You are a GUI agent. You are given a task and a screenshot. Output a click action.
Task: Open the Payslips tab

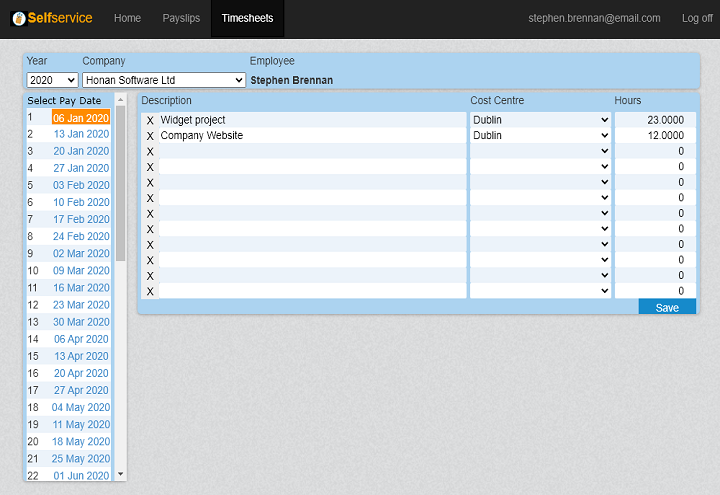(182, 18)
